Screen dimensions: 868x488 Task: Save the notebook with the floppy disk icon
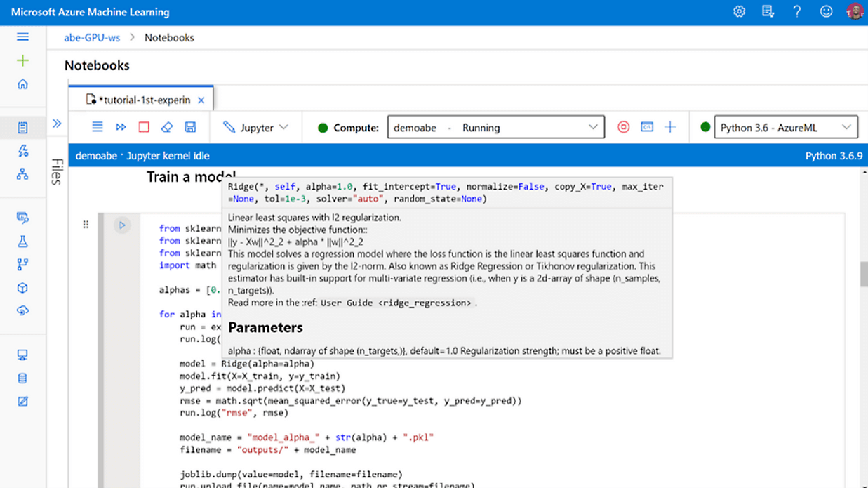point(190,127)
